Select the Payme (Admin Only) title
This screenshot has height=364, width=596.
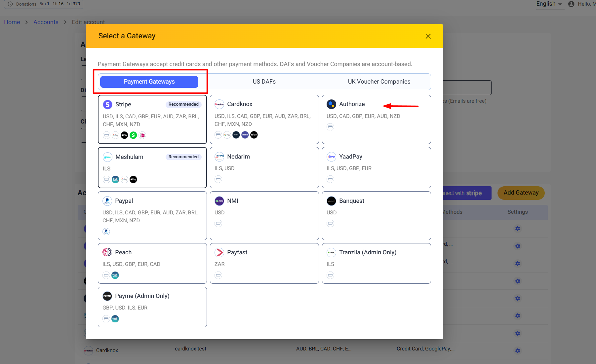142,296
